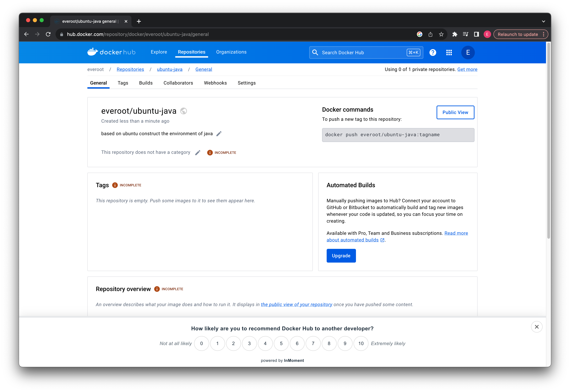Select rating 3 in the survey
The height and width of the screenshot is (392, 570).
pyautogui.click(x=249, y=343)
